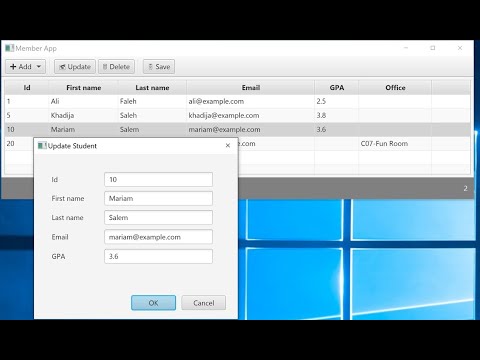
Task: Sort by First name column header
Action: point(83,88)
